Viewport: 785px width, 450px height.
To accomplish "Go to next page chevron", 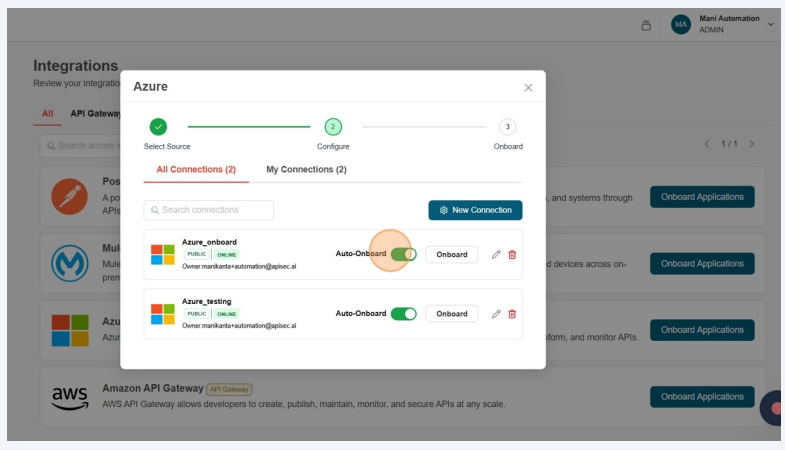I will tap(752, 144).
